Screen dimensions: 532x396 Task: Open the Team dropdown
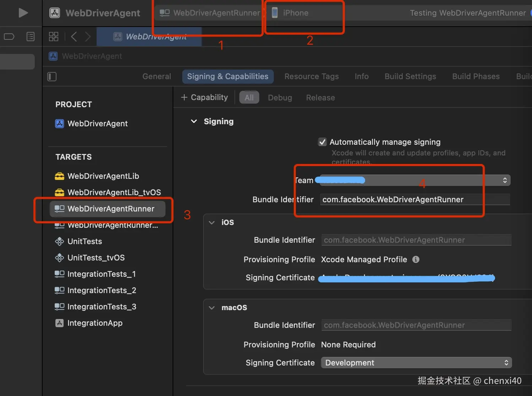pos(415,180)
